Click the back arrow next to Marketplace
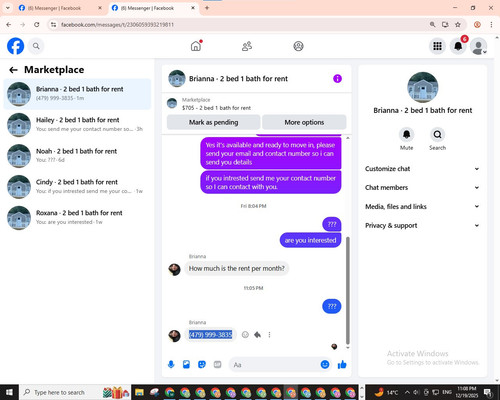The image size is (500, 400). (x=13, y=70)
